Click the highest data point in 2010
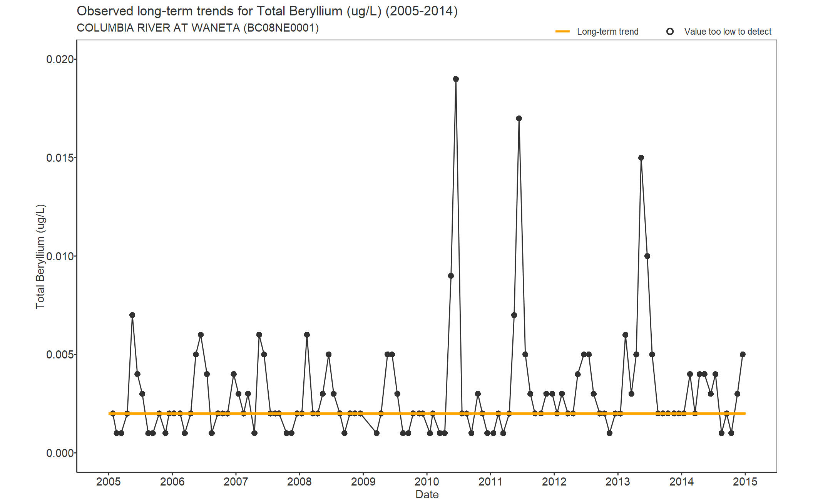Viewport: 813px width, 504px height. tap(456, 79)
